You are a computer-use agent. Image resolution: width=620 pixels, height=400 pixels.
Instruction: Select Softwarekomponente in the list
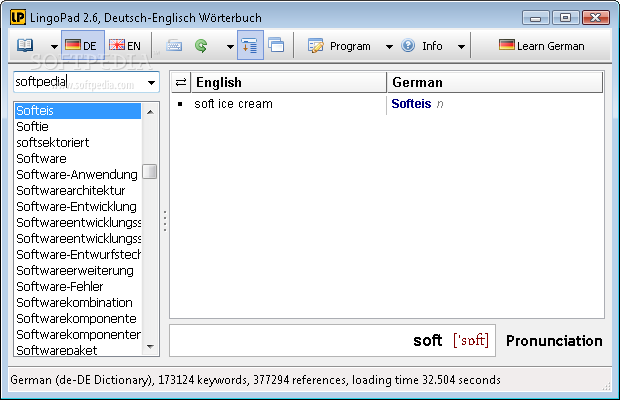click(78, 318)
